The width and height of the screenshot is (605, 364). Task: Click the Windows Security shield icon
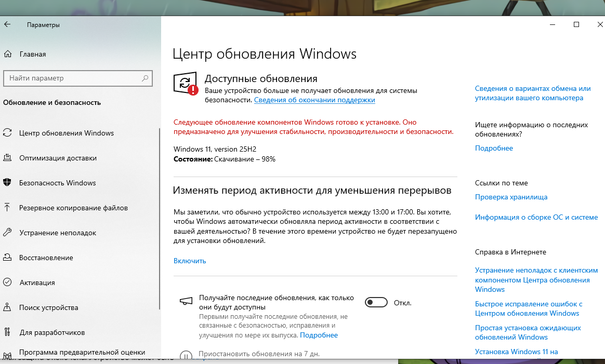pyautogui.click(x=7, y=182)
